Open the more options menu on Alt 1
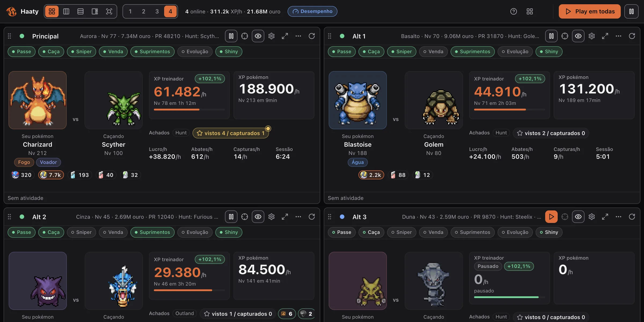 click(618, 36)
